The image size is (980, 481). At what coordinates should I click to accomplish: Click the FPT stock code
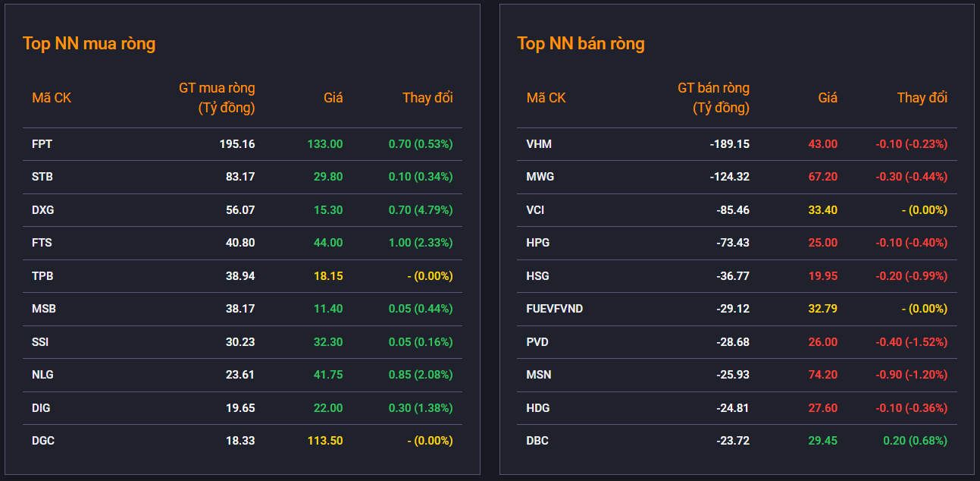pyautogui.click(x=42, y=144)
